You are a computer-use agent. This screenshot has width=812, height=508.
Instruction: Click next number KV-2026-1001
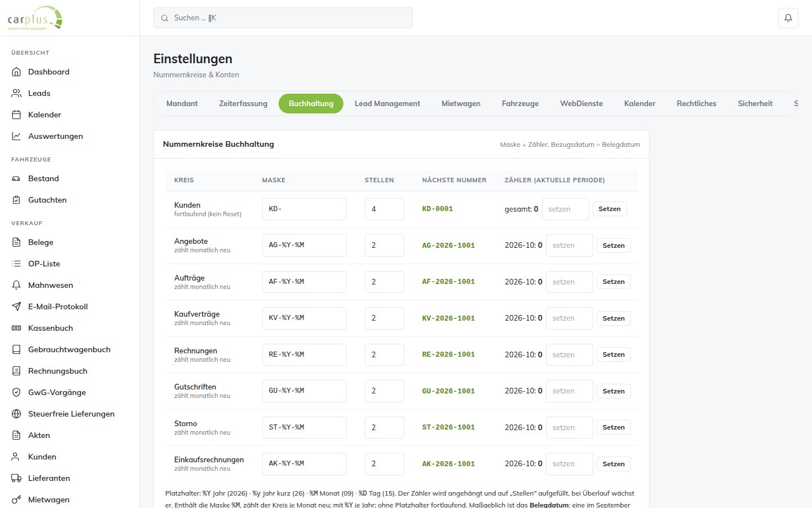tap(448, 318)
